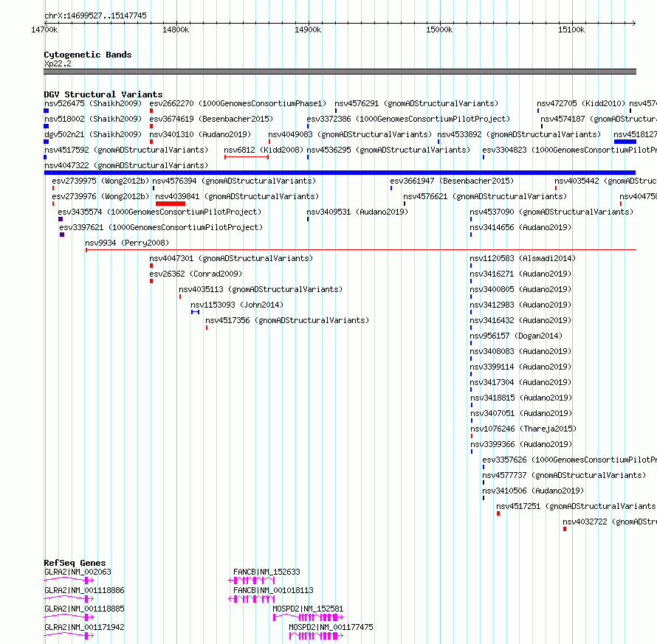
Task: Select nsv4517356 gnomAD variant label
Action: [287, 320]
